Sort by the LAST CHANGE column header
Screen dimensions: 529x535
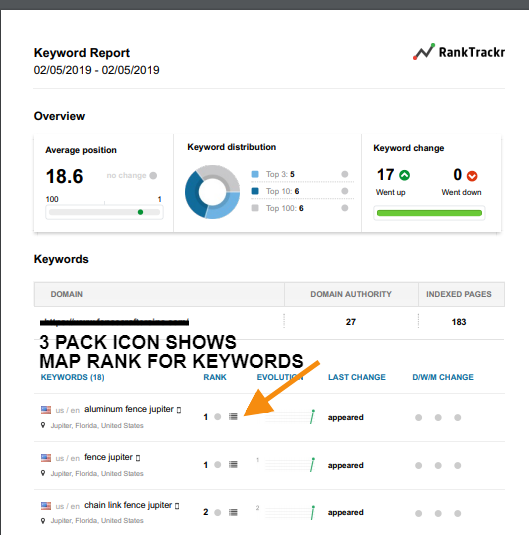(x=357, y=377)
